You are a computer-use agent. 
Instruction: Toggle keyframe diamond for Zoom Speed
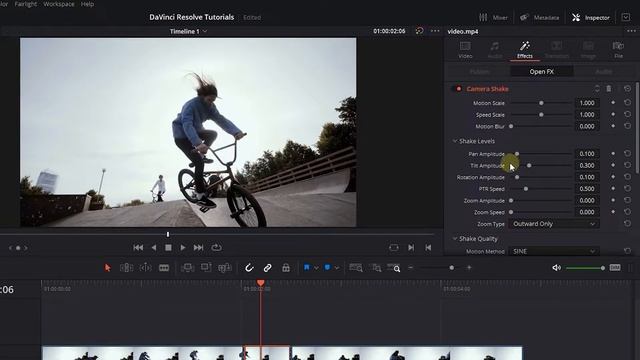pyautogui.click(x=613, y=212)
